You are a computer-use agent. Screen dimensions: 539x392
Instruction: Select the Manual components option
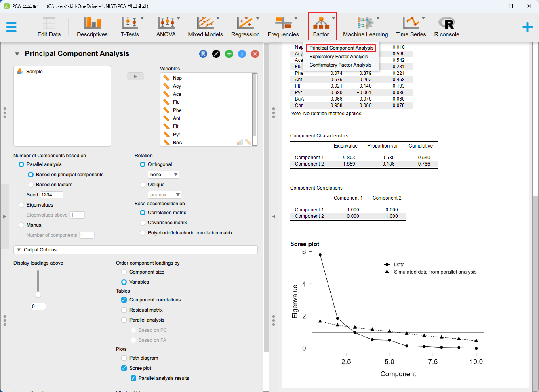pyautogui.click(x=21, y=225)
